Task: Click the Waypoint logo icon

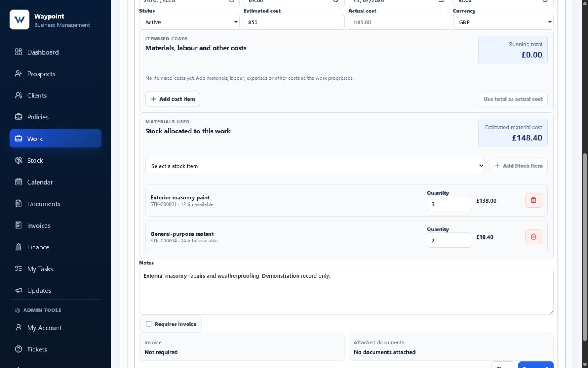Action: pos(19,20)
